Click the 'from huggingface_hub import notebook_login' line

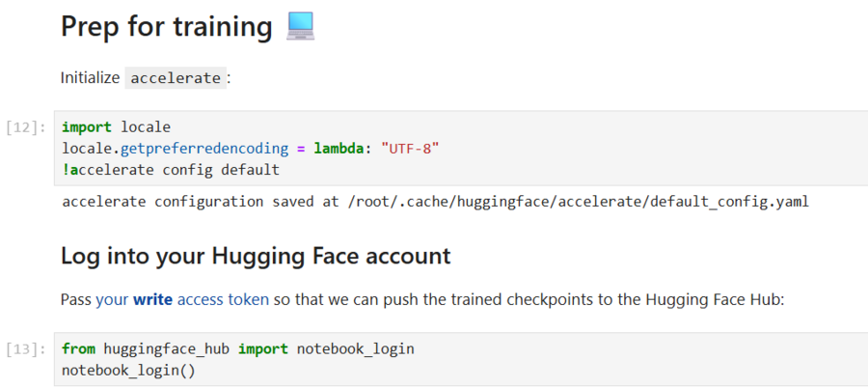(x=238, y=349)
